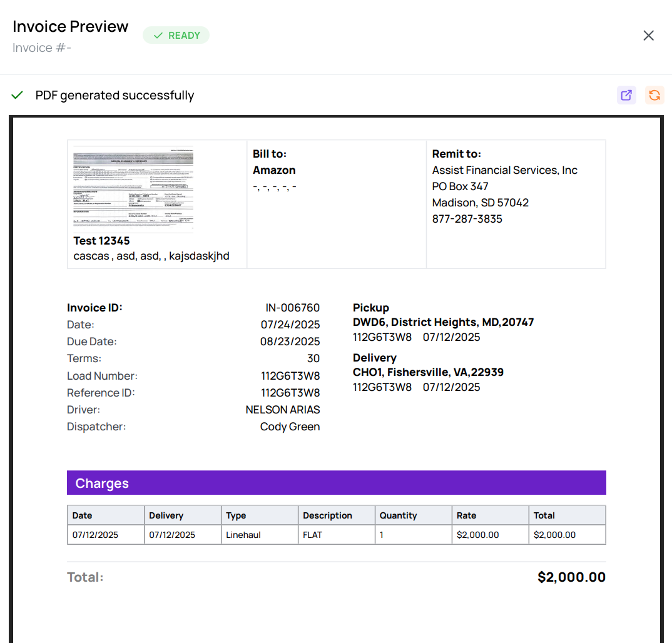The width and height of the screenshot is (672, 643).
Task: Click the Type column header
Action: coord(236,515)
